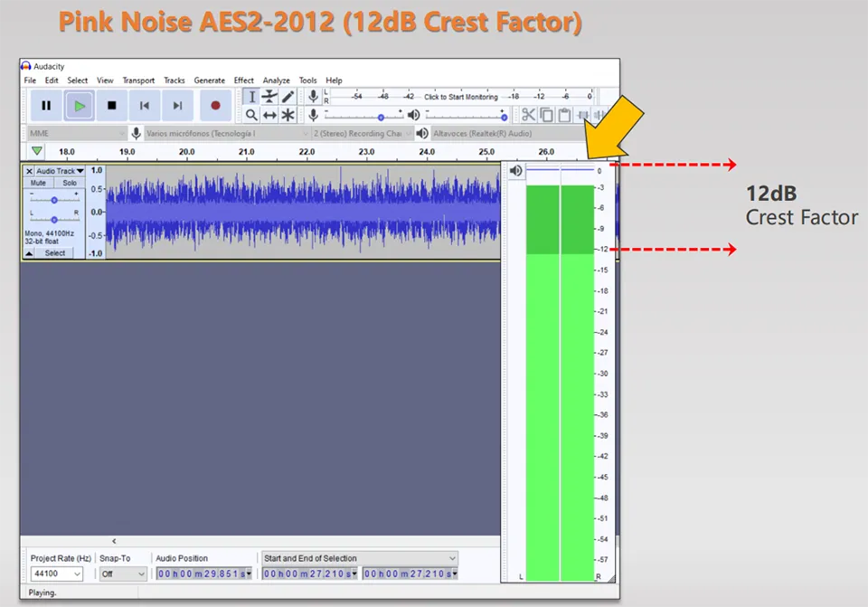Toggle Solo on the Audio Track
Image resolution: width=868 pixels, height=607 pixels.
pyautogui.click(x=70, y=183)
